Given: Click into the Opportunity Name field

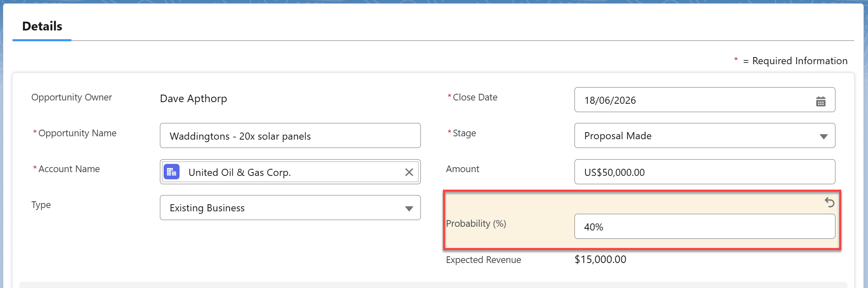Looking at the screenshot, I should pos(290,136).
